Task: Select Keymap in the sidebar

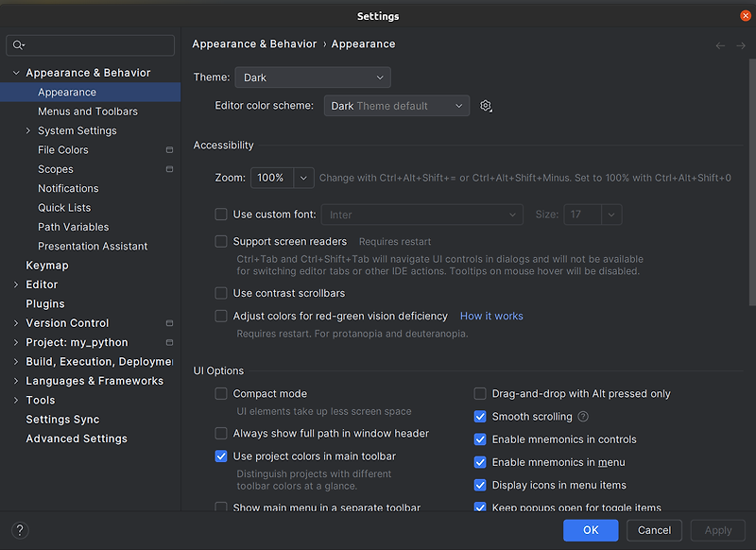Action: coord(46,265)
